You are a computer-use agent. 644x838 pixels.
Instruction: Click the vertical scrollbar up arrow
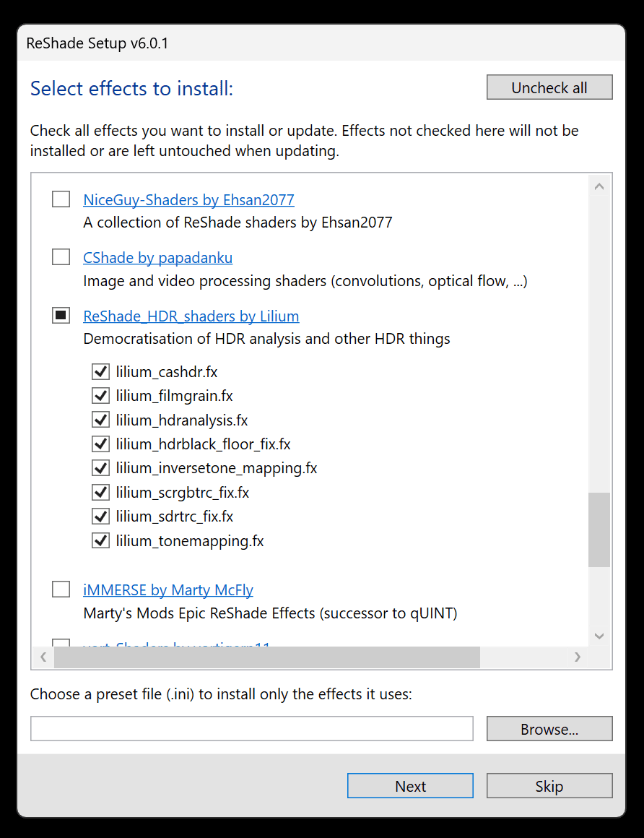coord(599,186)
